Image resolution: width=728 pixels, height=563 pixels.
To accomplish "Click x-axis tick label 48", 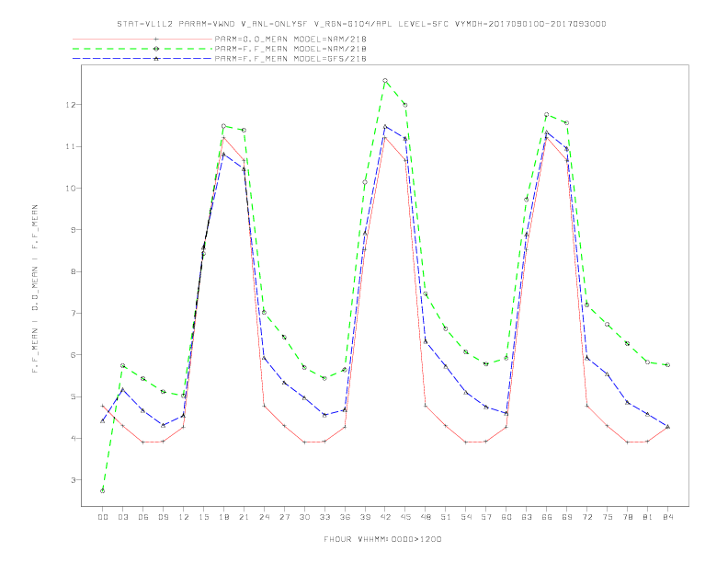I will click(x=426, y=517).
